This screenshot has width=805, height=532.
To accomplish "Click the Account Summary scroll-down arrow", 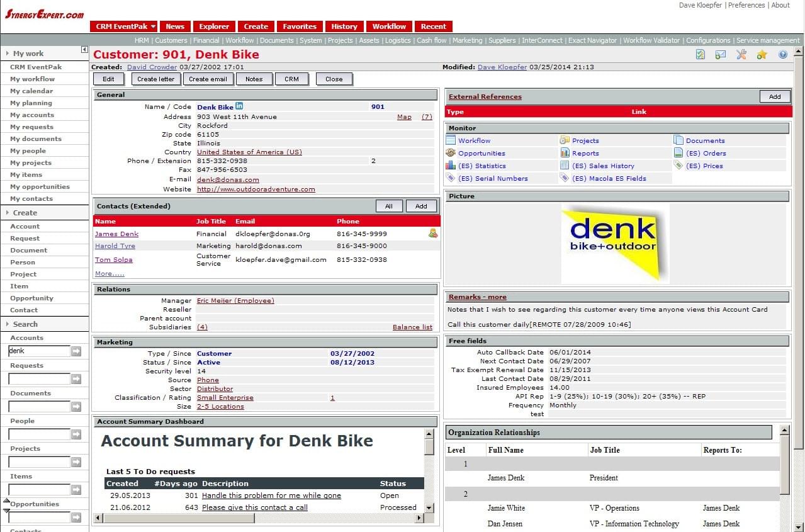I will pyautogui.click(x=429, y=507).
